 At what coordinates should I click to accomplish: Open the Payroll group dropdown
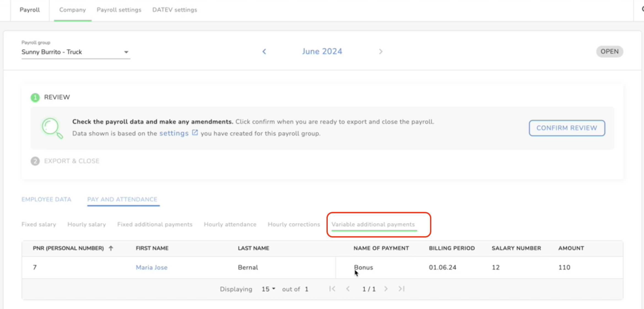tap(75, 52)
